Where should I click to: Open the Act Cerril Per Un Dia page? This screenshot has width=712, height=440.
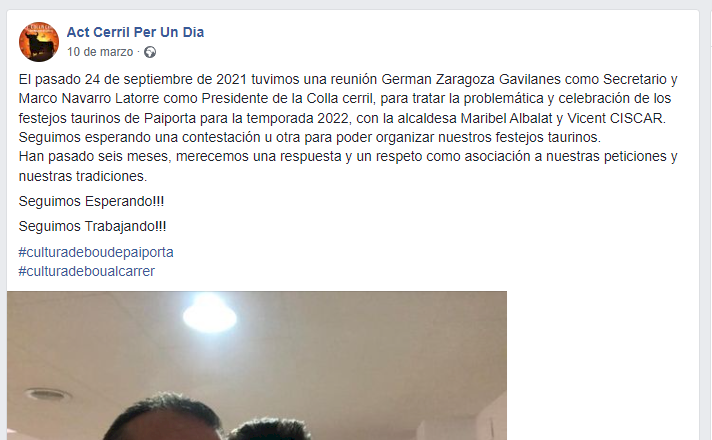click(135, 32)
